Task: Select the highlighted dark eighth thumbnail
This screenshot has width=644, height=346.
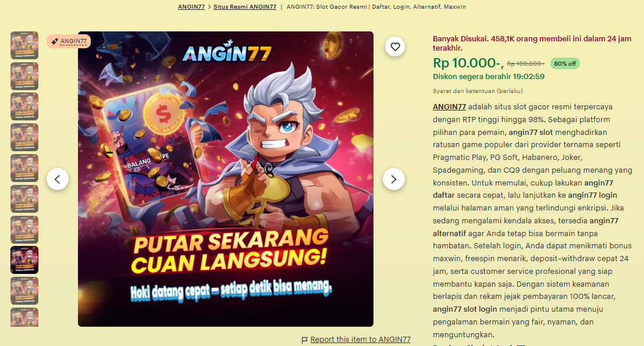Action: coord(24,260)
